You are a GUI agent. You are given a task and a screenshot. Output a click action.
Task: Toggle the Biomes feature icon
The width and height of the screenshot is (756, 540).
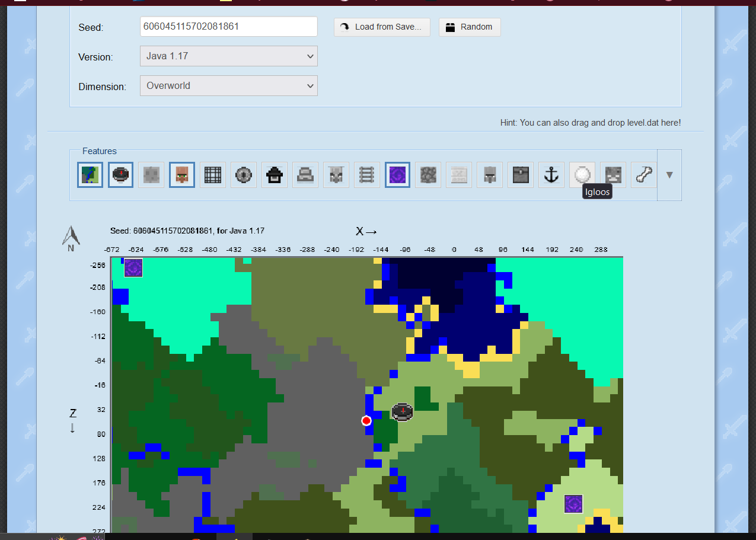click(x=90, y=175)
